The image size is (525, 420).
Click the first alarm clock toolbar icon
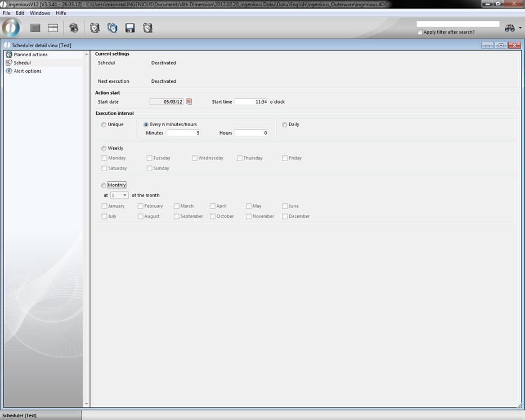point(95,28)
